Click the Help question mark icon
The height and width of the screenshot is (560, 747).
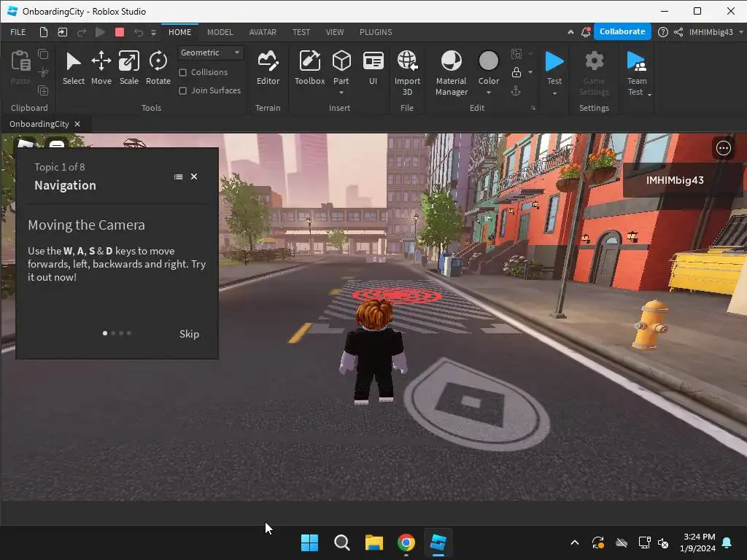(662, 32)
